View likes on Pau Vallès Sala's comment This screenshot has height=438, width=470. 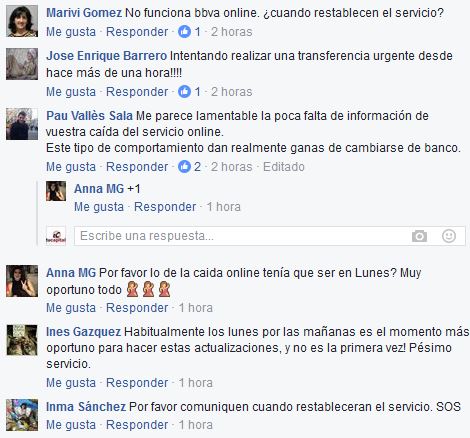[x=189, y=167]
